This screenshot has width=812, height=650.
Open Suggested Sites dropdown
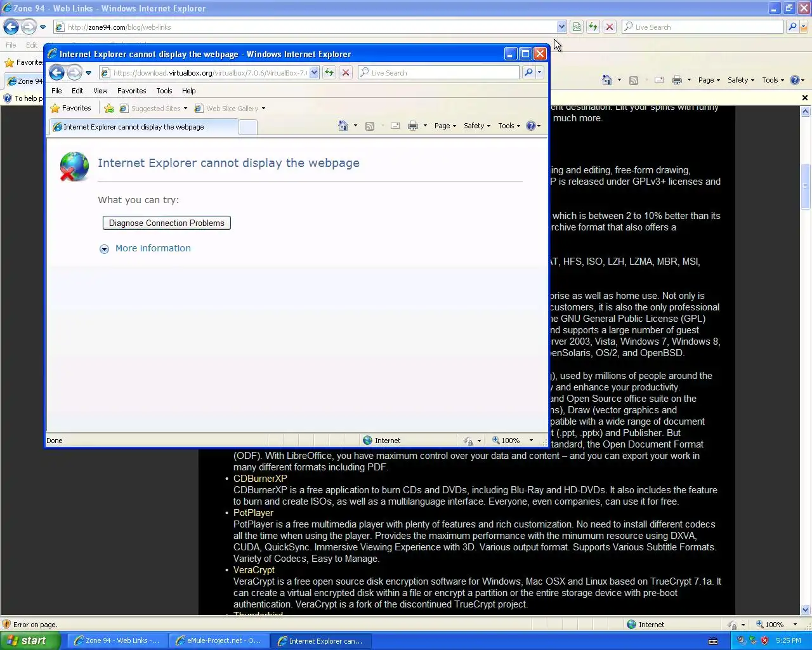coord(185,109)
